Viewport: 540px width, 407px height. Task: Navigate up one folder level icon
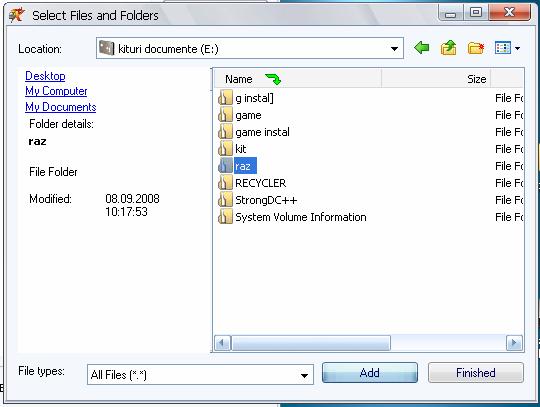[x=448, y=48]
